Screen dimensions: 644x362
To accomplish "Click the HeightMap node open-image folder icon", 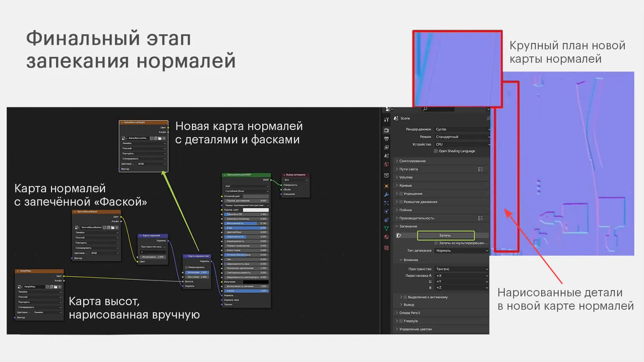I will tap(56, 287).
